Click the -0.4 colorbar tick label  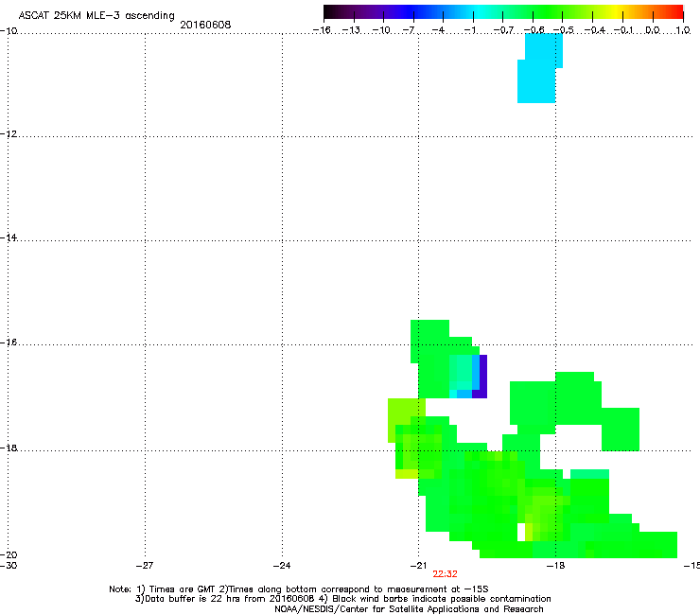pyautogui.click(x=594, y=30)
